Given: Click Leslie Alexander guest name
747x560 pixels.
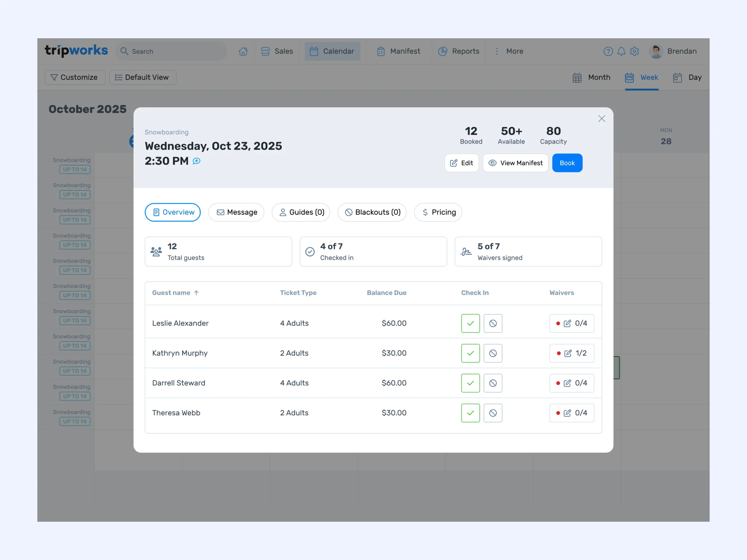Looking at the screenshot, I should coord(180,323).
